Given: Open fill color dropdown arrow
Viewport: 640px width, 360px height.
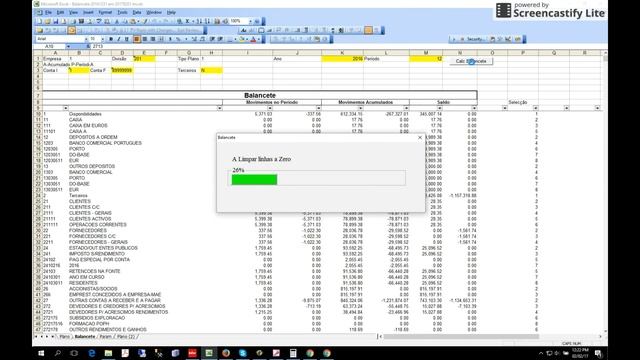Looking at the screenshot, I should [x=247, y=39].
